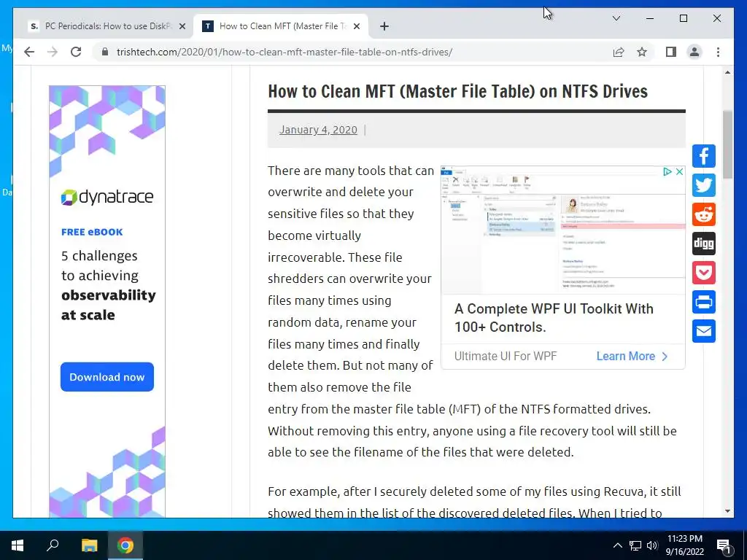Click the page scroll up arrow
This screenshot has height=560, width=747.
[727, 72]
